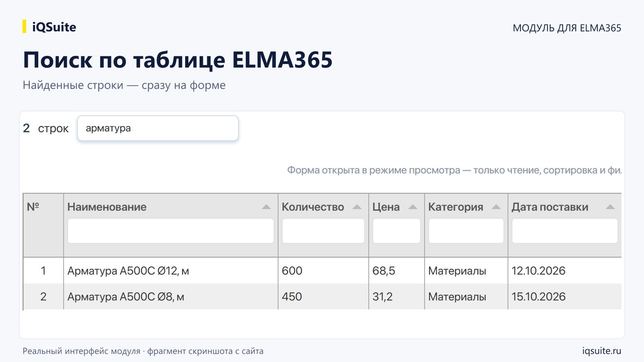Click the № column header
The width and height of the screenshot is (644, 362).
33,207
